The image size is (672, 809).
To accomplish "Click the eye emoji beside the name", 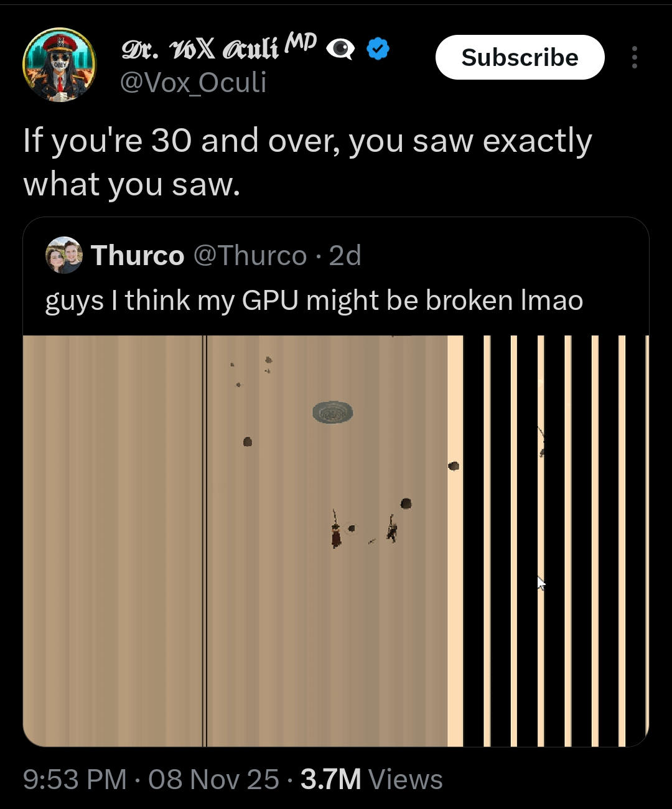I will pos(340,49).
